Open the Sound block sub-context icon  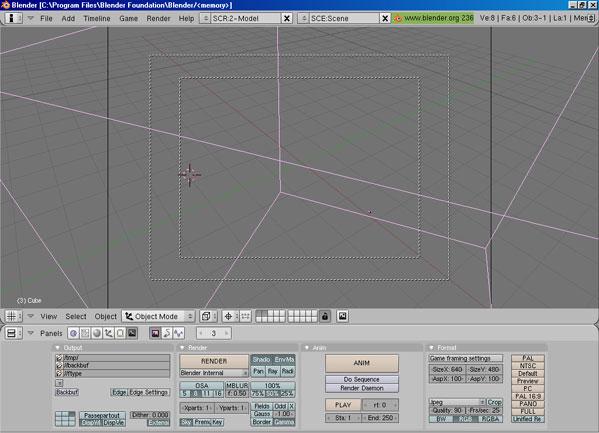(178, 333)
